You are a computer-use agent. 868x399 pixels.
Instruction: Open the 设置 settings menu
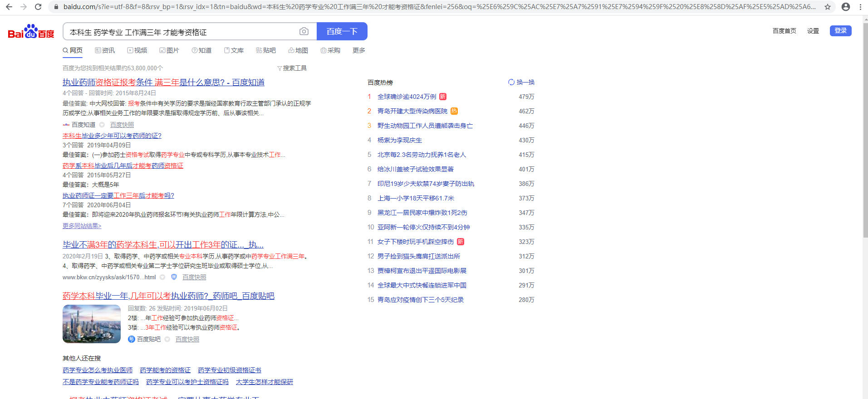pyautogui.click(x=813, y=31)
